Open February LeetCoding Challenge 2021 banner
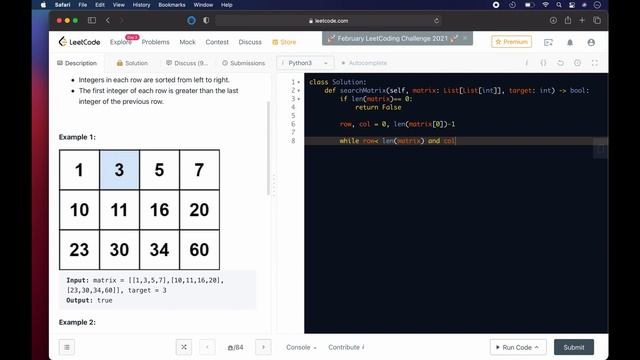 (393, 38)
